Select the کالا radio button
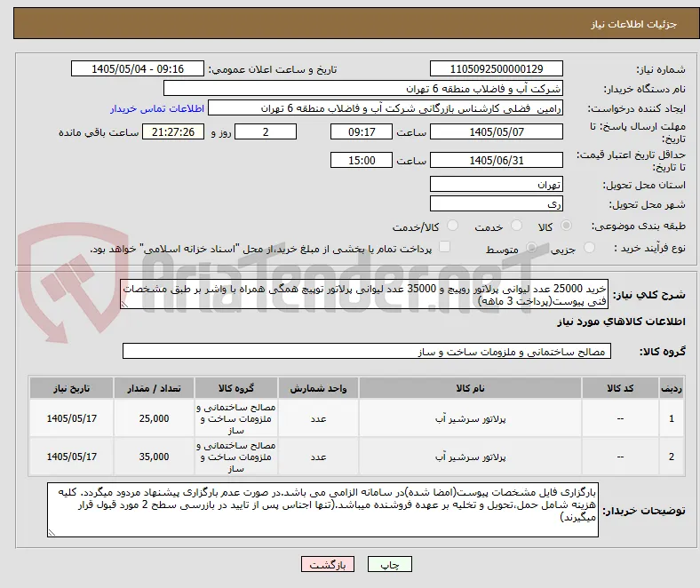This screenshot has height=588, width=700. [566, 226]
